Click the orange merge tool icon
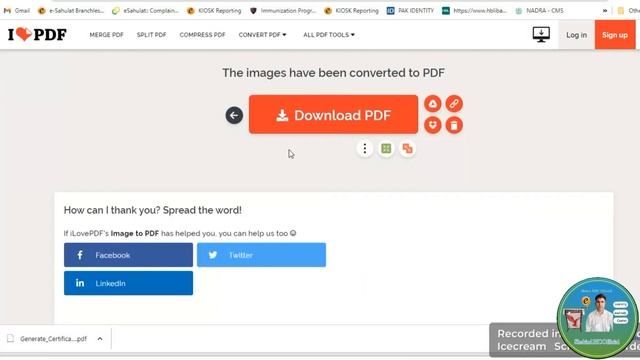Viewport: 640px width, 360px height. 407,149
